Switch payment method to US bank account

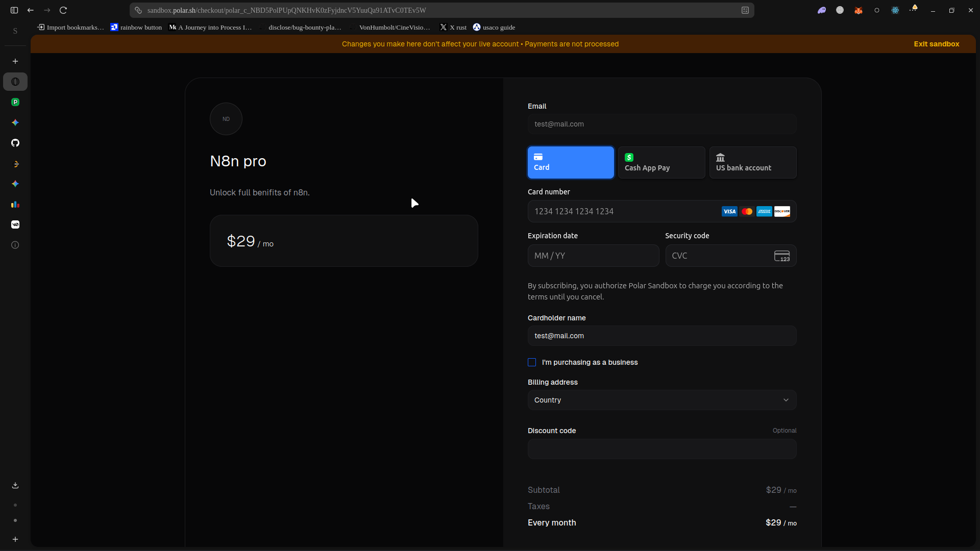(x=752, y=162)
